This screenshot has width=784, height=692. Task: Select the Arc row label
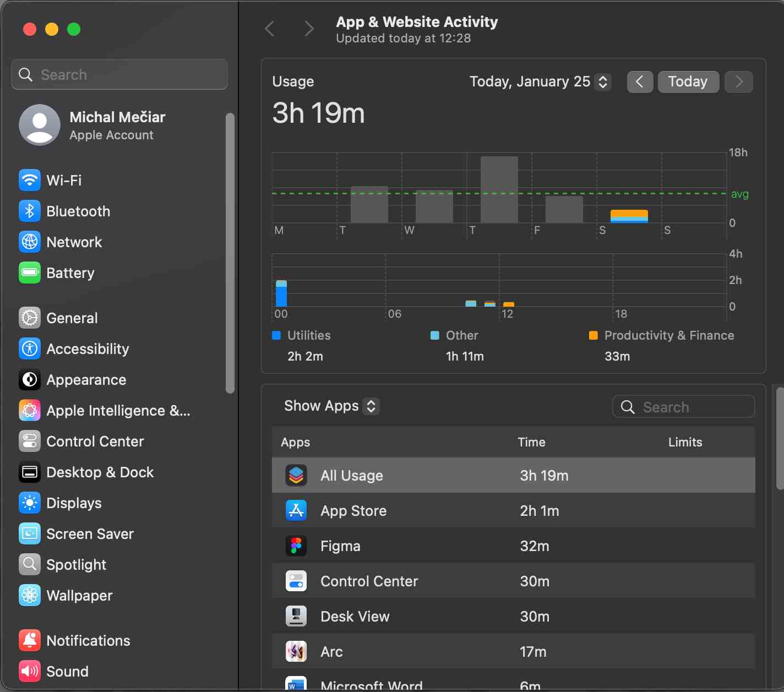point(331,652)
